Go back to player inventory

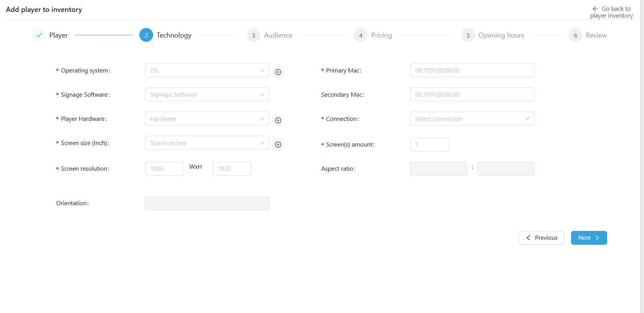point(611,12)
